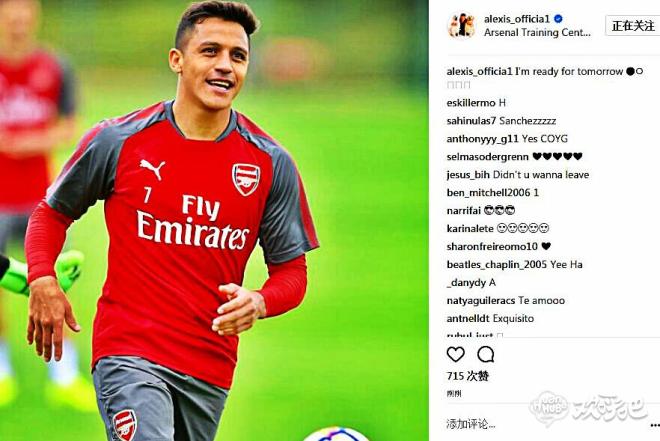The width and height of the screenshot is (660, 441).
Task: Open alexis_officia1 profile avatar
Action: [x=461, y=26]
